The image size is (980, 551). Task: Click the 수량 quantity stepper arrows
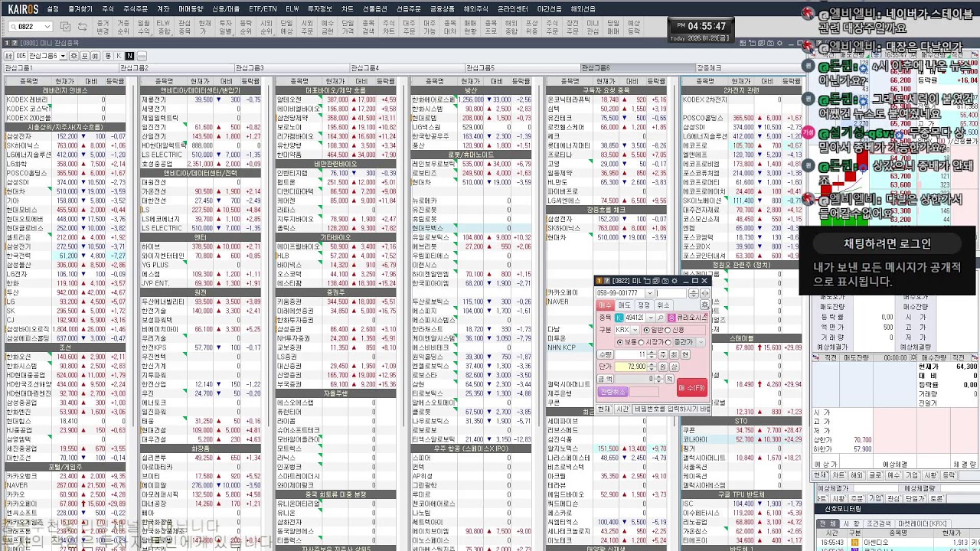click(x=652, y=354)
